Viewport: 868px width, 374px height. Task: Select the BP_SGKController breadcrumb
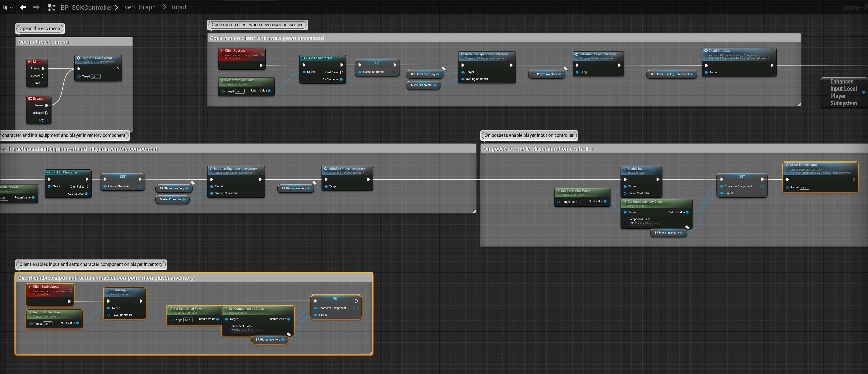[86, 8]
